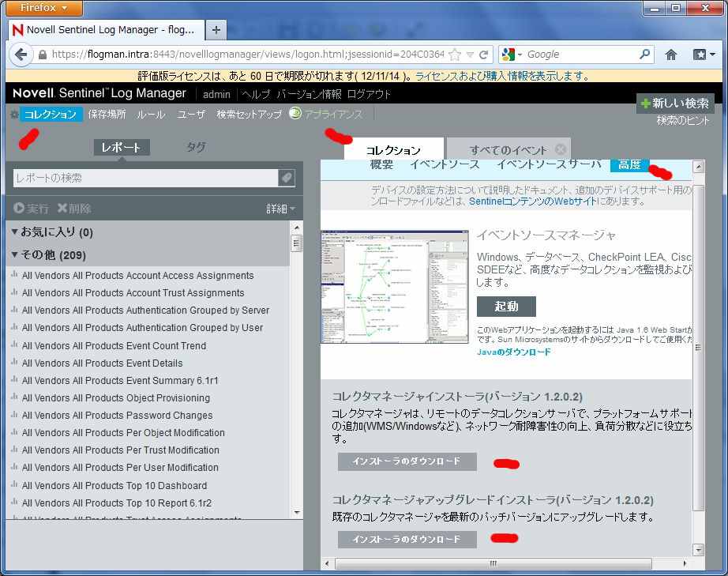Click the バージョン情報 link
The height and width of the screenshot is (576, 728).
[309, 94]
